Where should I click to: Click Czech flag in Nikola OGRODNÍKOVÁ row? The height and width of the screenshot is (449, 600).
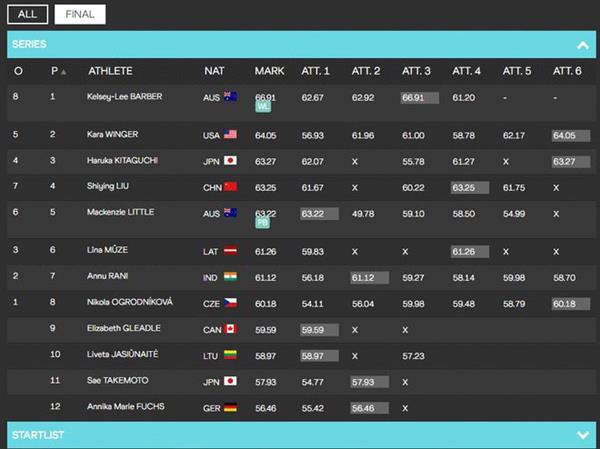tap(230, 303)
